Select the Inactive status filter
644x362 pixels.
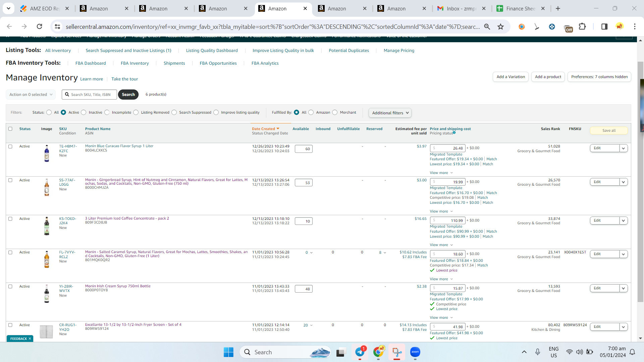84,113
